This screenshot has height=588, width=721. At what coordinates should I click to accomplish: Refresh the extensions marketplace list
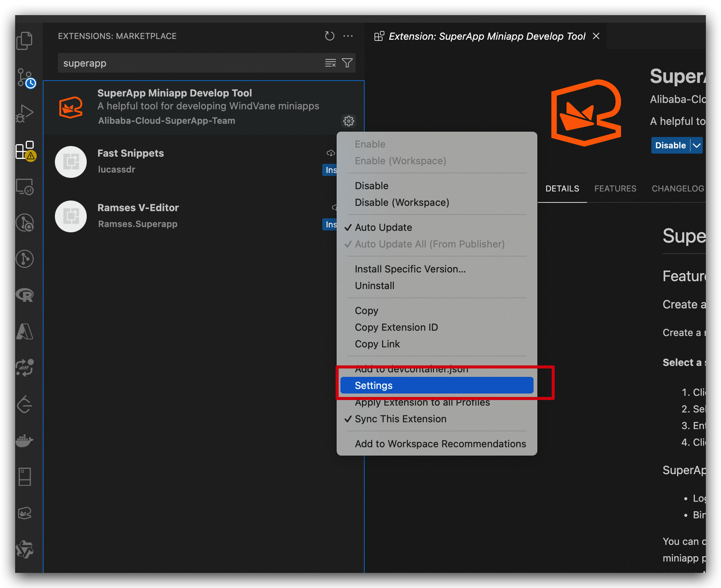(329, 36)
